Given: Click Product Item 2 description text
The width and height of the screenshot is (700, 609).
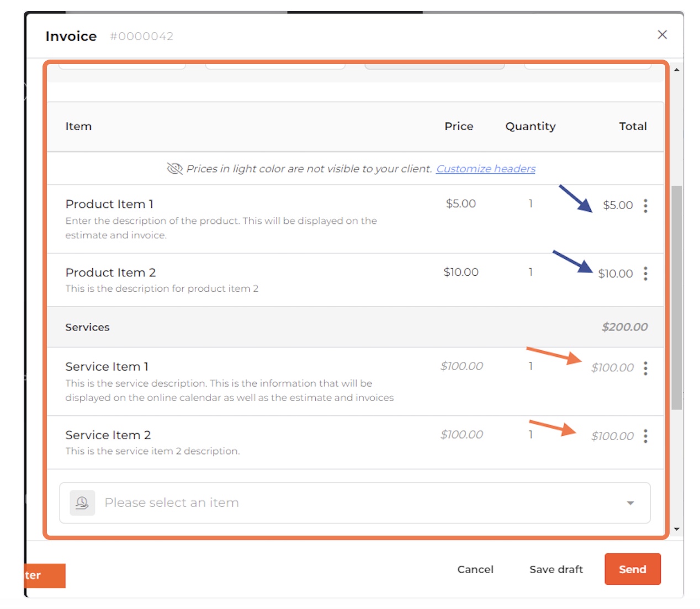Looking at the screenshot, I should 162,289.
